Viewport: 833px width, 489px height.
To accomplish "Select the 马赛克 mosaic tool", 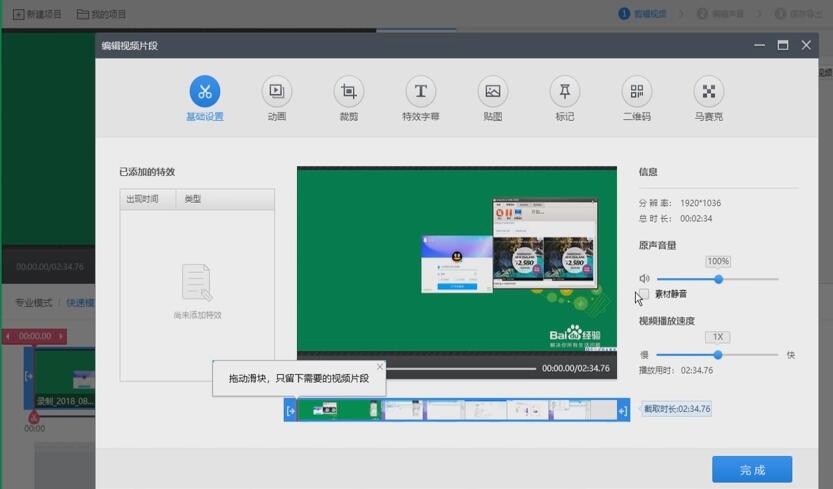I will point(709,92).
